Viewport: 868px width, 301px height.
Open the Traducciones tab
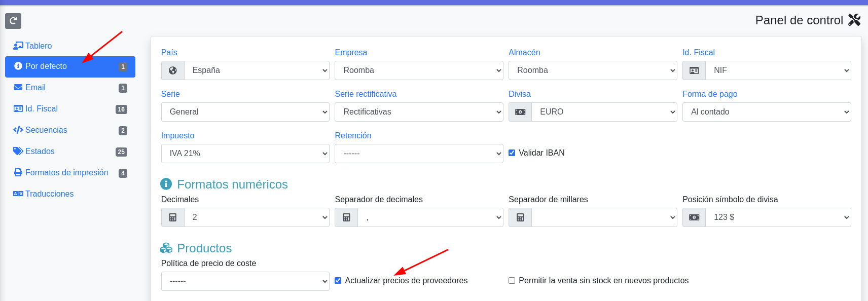coord(70,194)
